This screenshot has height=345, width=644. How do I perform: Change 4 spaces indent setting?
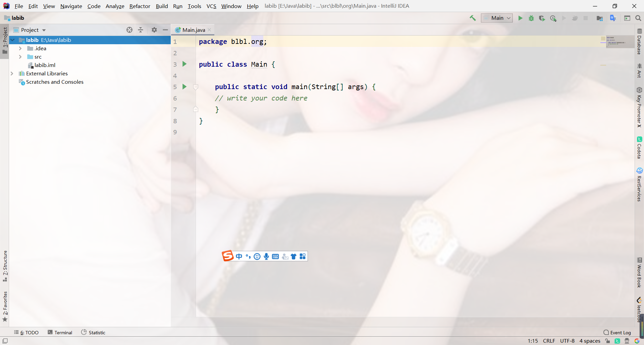590,341
